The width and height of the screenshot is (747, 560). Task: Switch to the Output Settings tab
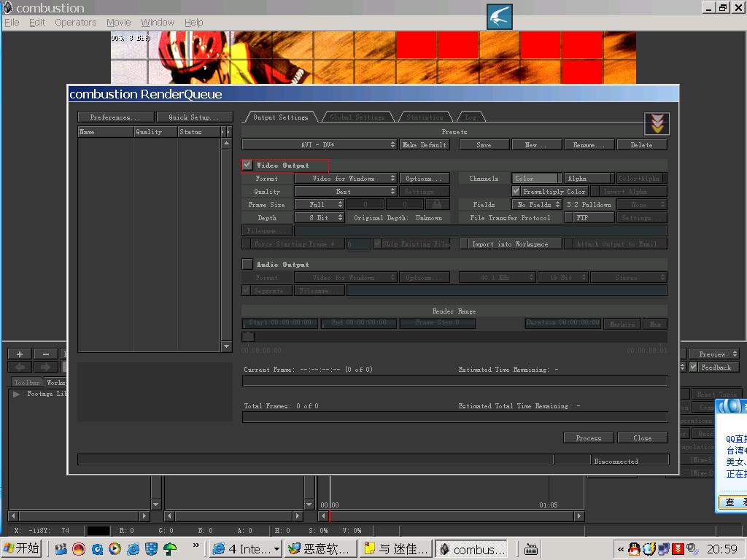click(x=281, y=117)
